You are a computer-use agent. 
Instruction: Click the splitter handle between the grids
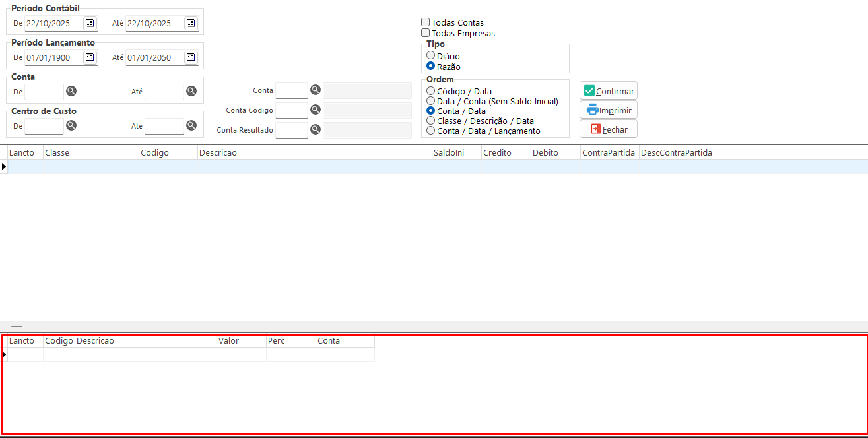tap(17, 327)
